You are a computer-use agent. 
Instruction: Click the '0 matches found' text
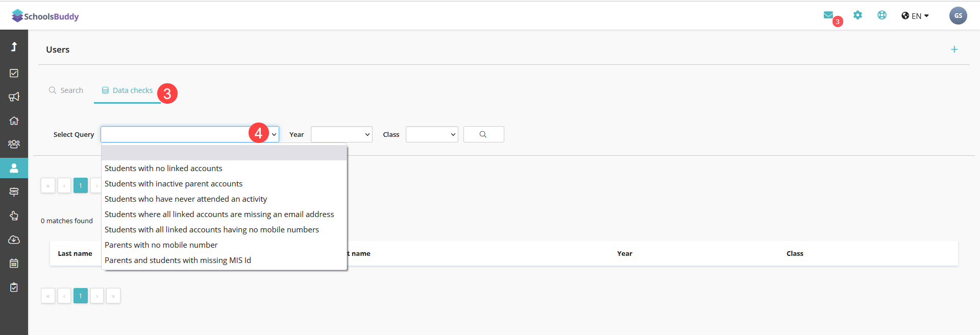[x=67, y=221]
